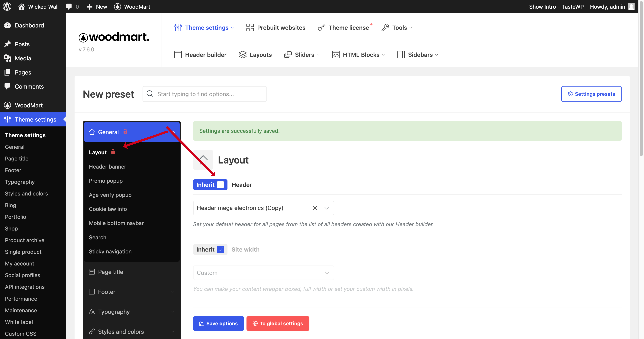Viewport: 644px width, 339px height.
Task: Click the Sliders icon in top navigation
Action: (288, 54)
